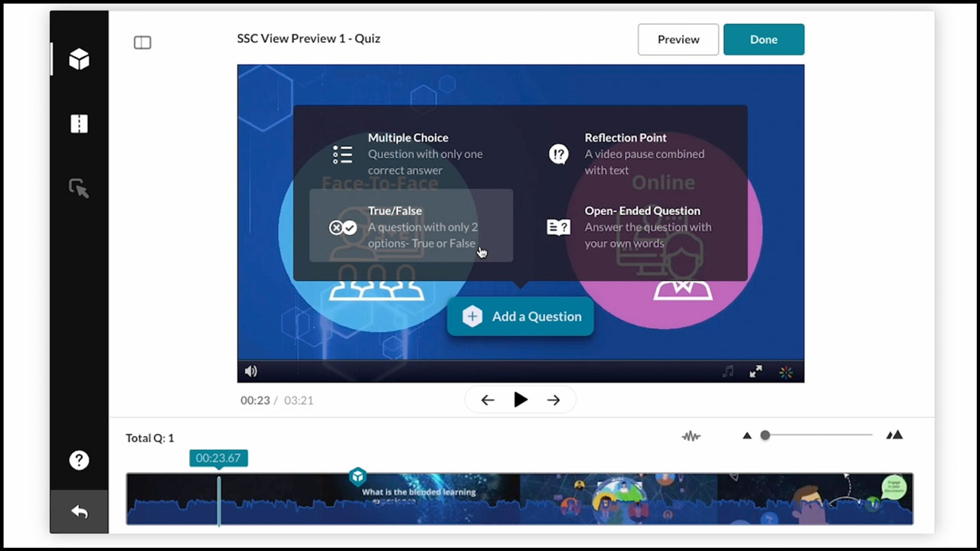Screen dimensions: 980x551
Task: Click the Done button
Action: coord(763,40)
